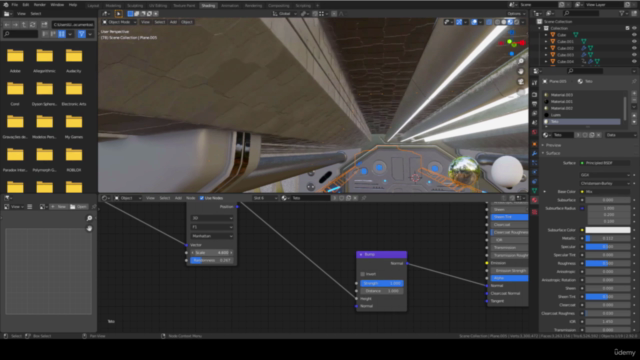Viewport: 640px width, 360px height.
Task: Switch file browser to thumbnail display mode
Action: pos(62,34)
